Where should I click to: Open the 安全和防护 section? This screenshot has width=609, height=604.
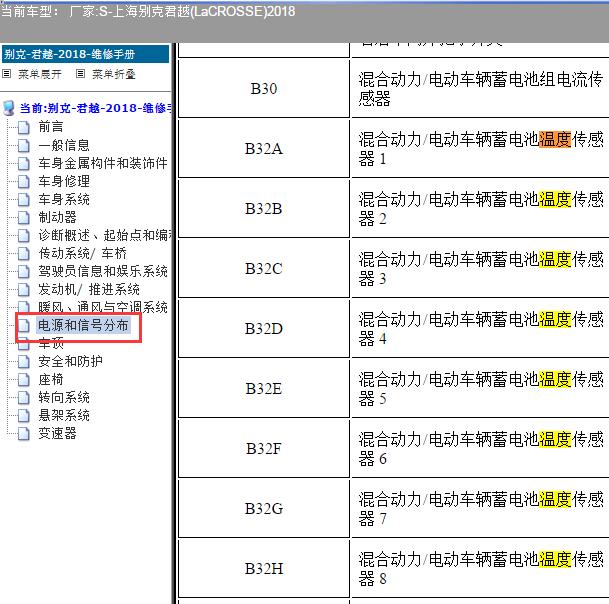point(70,362)
